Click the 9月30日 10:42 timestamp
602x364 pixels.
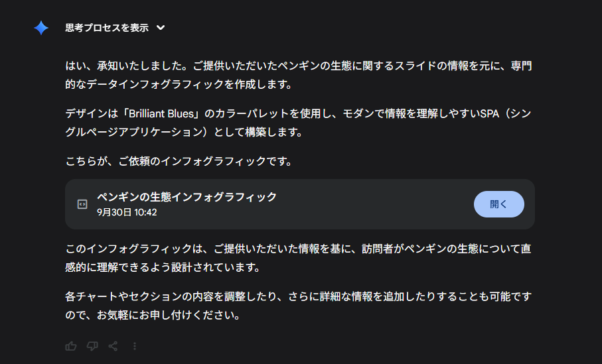click(127, 212)
